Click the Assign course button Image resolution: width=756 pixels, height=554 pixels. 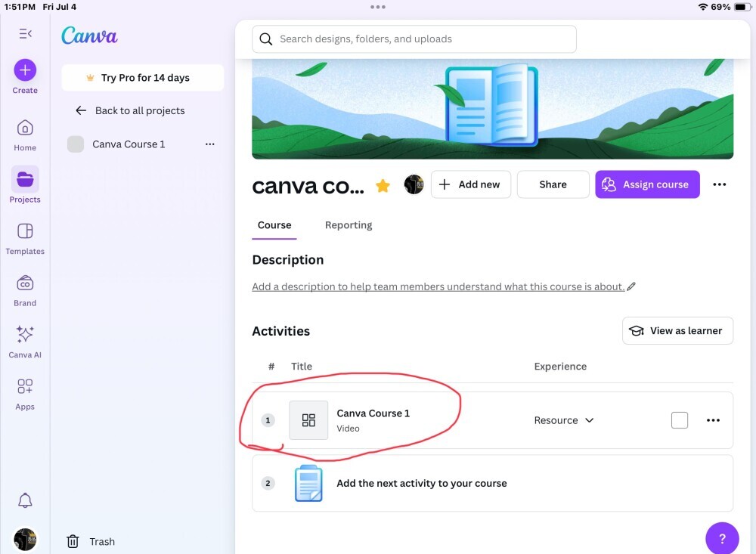pyautogui.click(x=647, y=184)
